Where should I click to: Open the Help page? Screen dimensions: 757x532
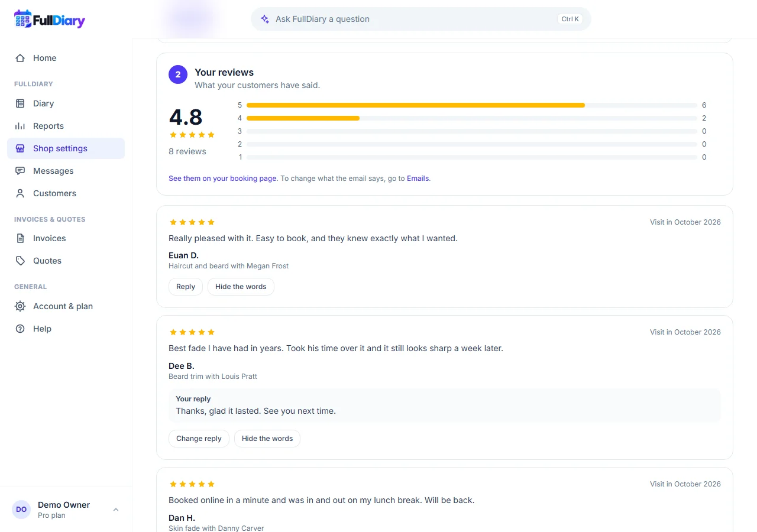click(x=66, y=329)
